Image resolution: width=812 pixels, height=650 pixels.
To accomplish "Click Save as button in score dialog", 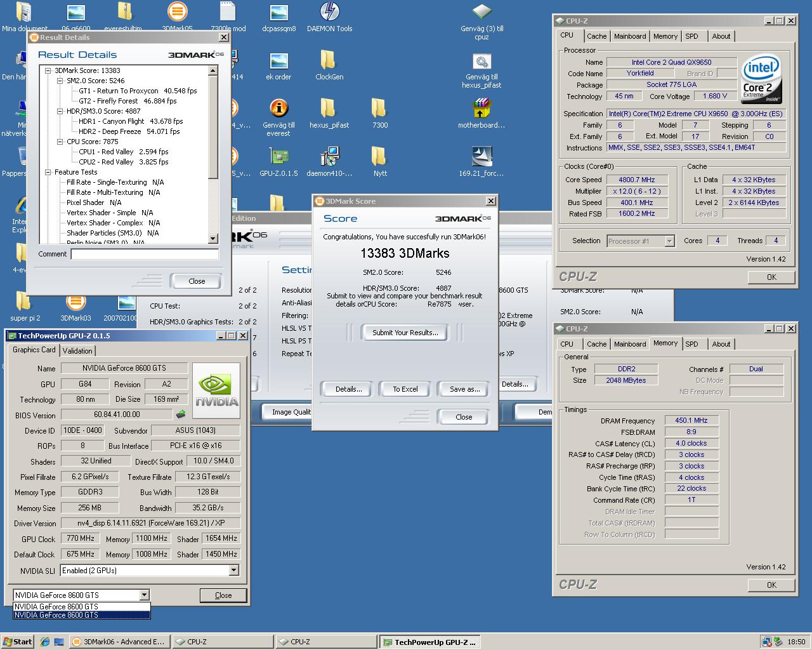I will tap(464, 389).
